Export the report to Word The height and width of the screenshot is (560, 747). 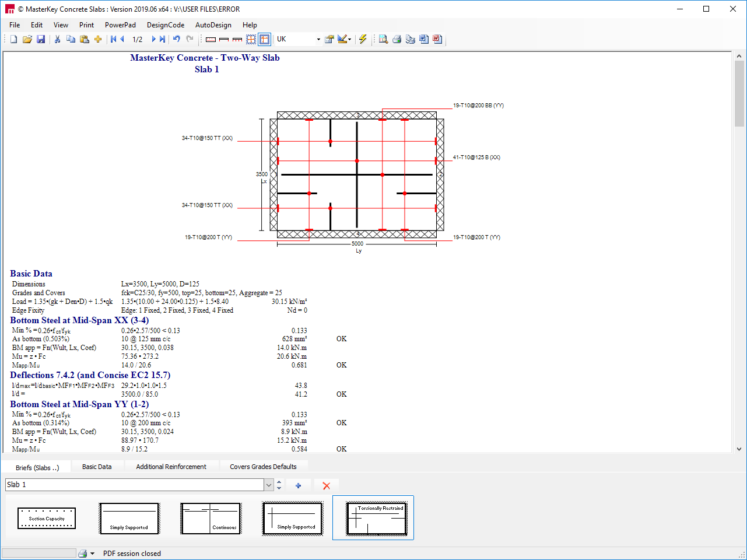click(x=423, y=39)
